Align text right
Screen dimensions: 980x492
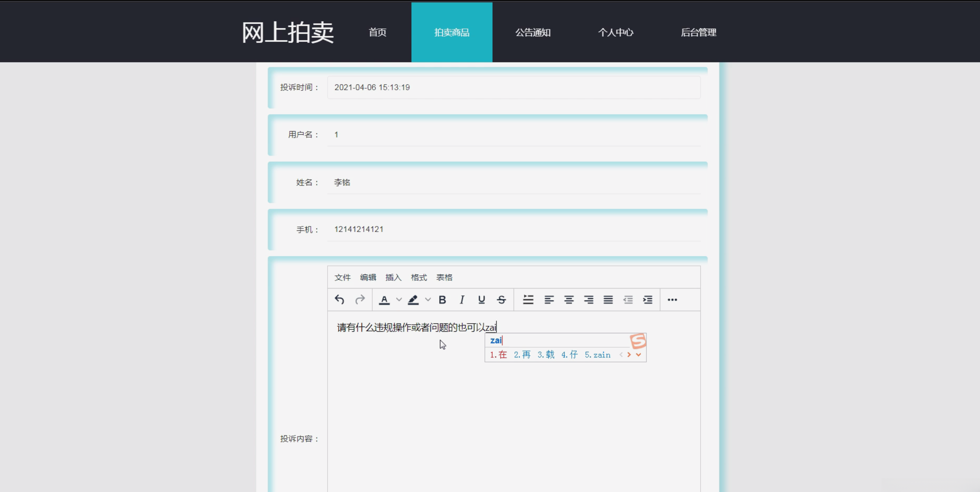point(589,300)
